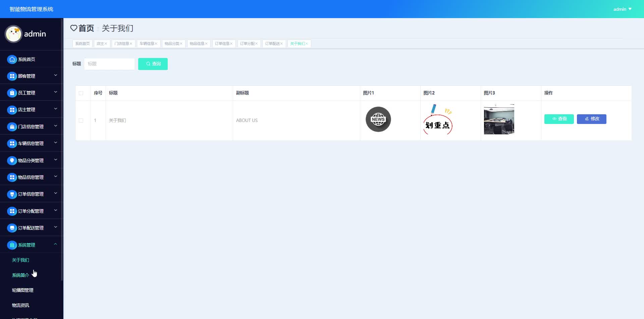Click the 物品分类管理 bulb icon
This screenshot has width=644, height=319.
pyautogui.click(x=12, y=161)
